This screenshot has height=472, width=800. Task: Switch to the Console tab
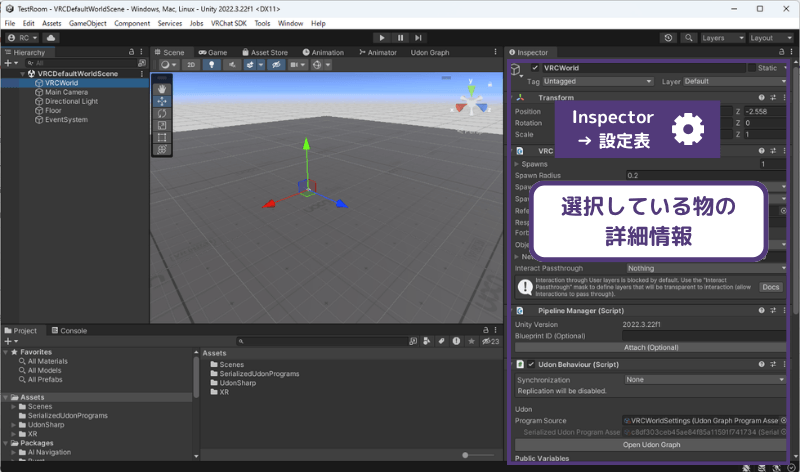pos(69,331)
